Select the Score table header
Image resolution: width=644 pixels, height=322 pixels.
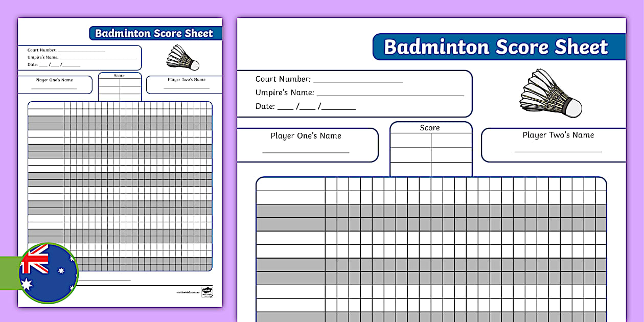coord(430,128)
